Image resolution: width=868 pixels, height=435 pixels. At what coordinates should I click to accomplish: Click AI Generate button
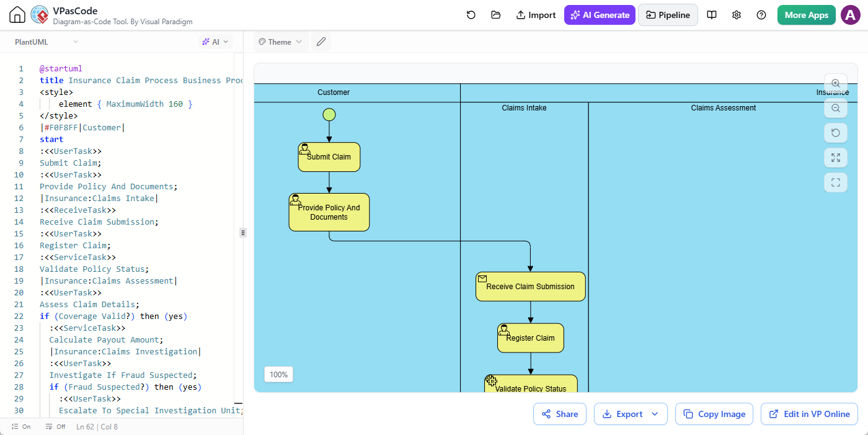pyautogui.click(x=600, y=15)
